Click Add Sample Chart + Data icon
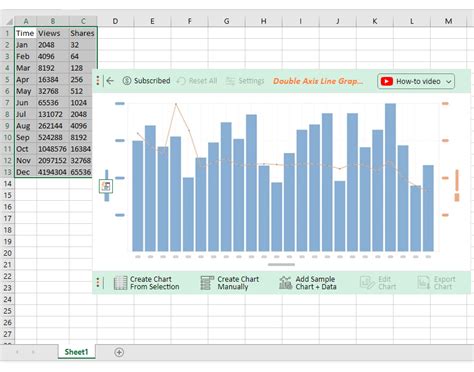This screenshot has width=474, height=372. coord(286,283)
